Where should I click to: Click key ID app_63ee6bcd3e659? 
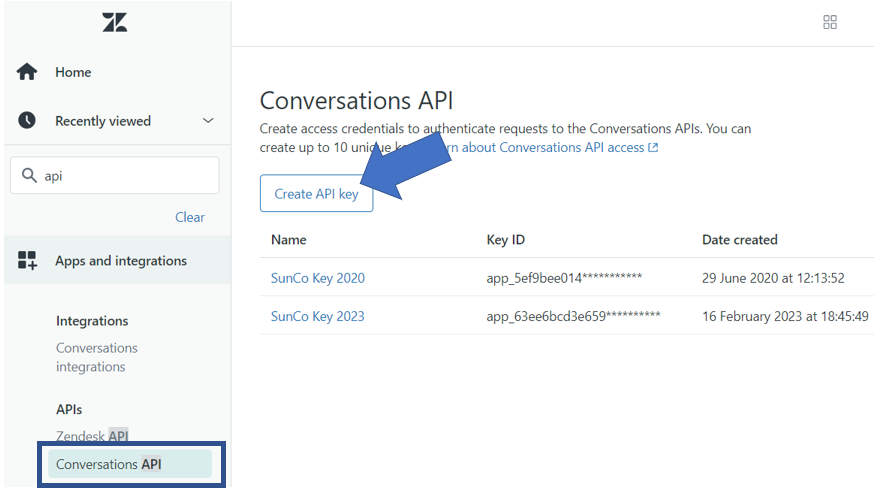click(x=573, y=316)
